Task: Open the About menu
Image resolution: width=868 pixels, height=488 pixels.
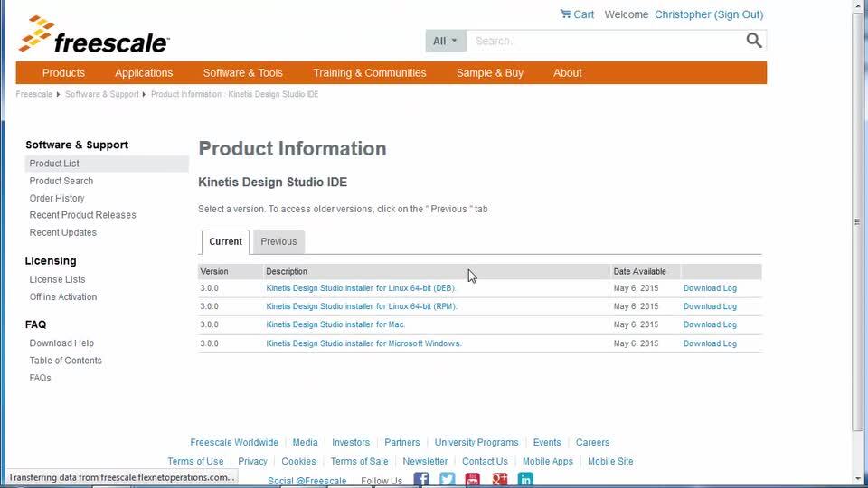Action: coord(568,73)
